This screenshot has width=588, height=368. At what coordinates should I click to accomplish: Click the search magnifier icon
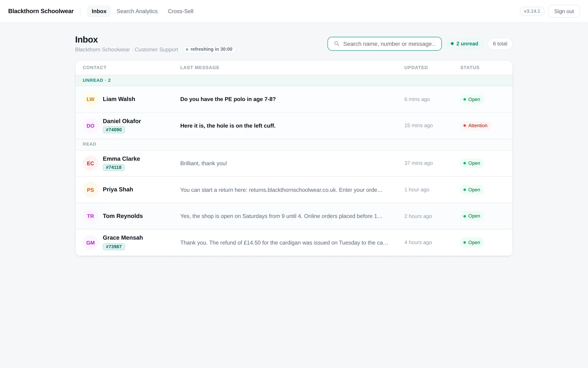pyautogui.click(x=337, y=44)
